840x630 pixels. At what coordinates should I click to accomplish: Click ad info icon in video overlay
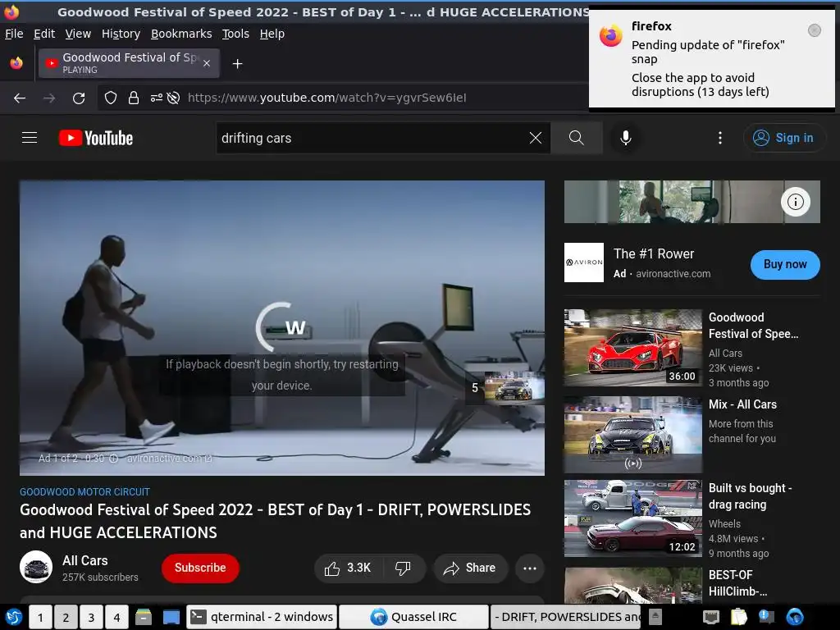113,459
